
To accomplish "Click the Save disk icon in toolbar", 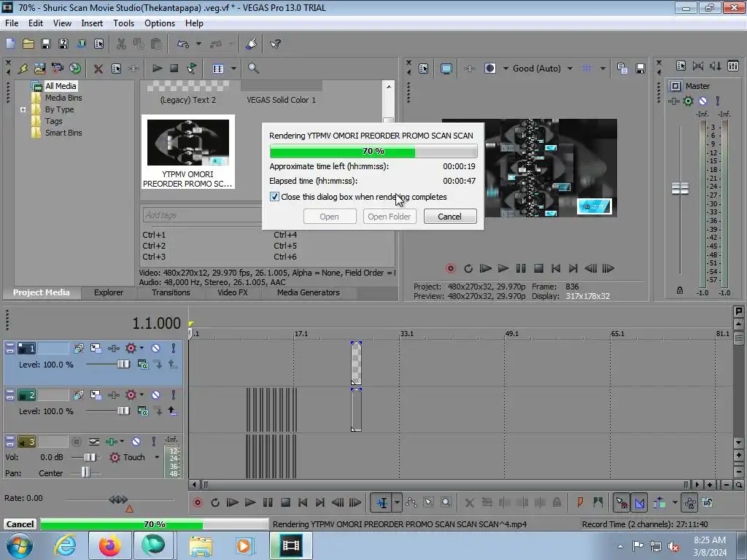I will pyautogui.click(x=46, y=44).
